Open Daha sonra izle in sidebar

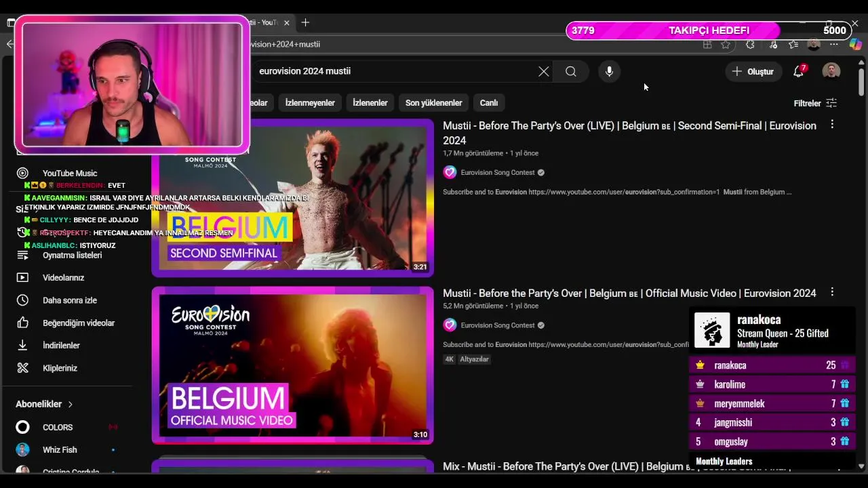click(x=70, y=300)
